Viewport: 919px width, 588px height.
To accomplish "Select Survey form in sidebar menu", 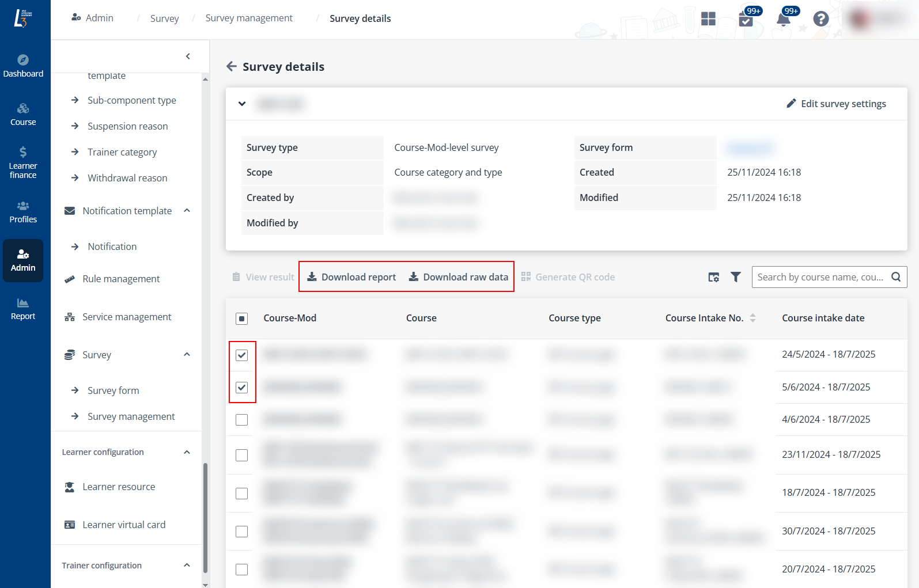I will pyautogui.click(x=113, y=390).
